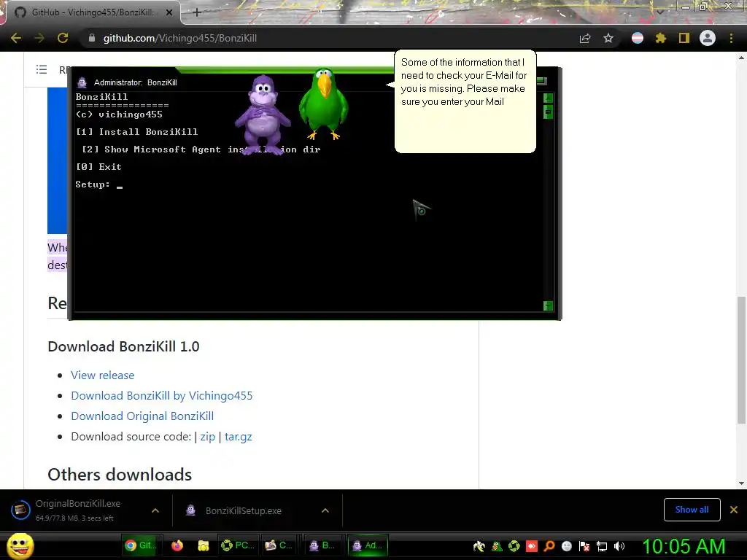Select the GitHub Vichingo455/BonziKill tab
Screen dimensions: 747x560
pos(93,12)
